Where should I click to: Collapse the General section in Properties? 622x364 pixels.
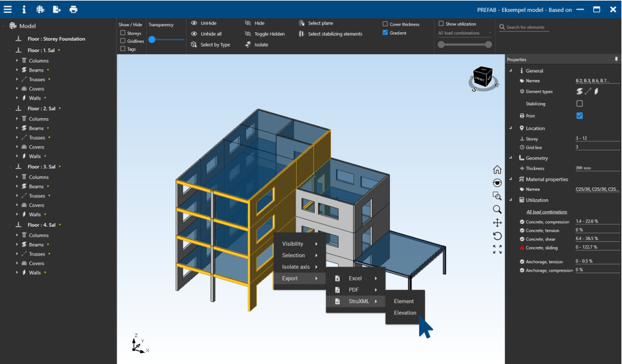coord(511,70)
